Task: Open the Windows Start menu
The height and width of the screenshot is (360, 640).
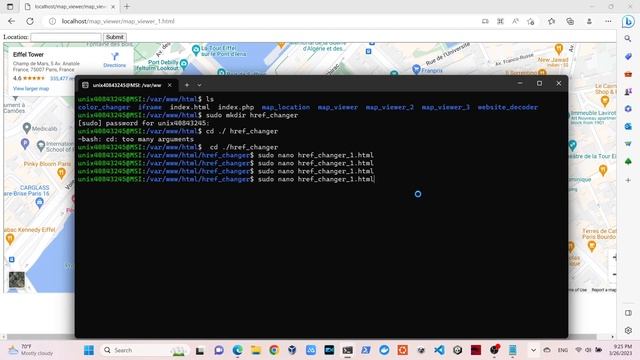Action: pos(89,350)
